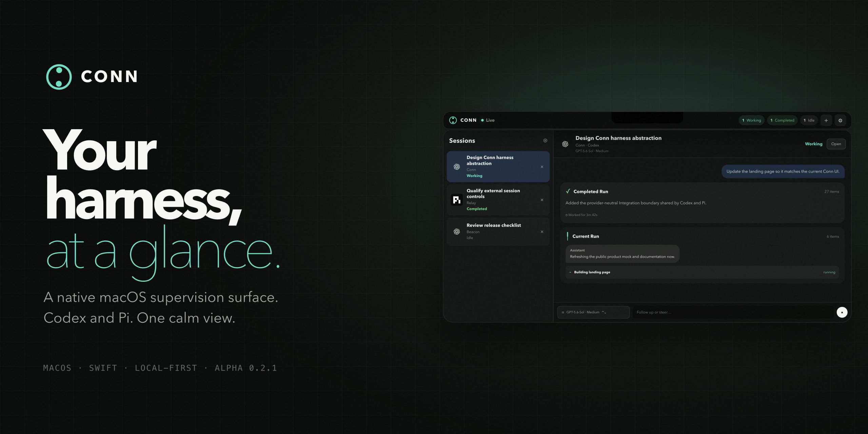The height and width of the screenshot is (434, 868).
Task: Close the Design Conn harness abstraction session
Action: coord(542,167)
